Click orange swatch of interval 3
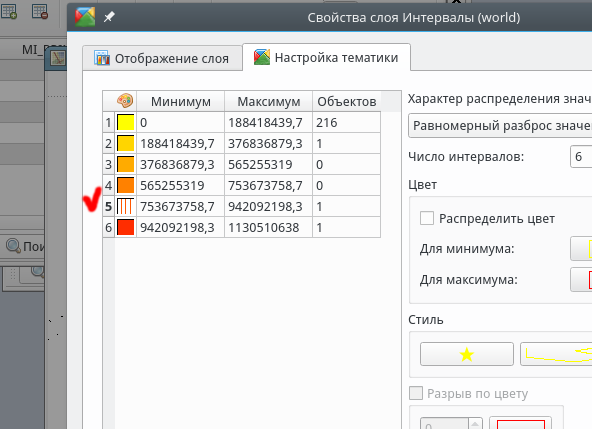This screenshot has width=592, height=429. (126, 164)
